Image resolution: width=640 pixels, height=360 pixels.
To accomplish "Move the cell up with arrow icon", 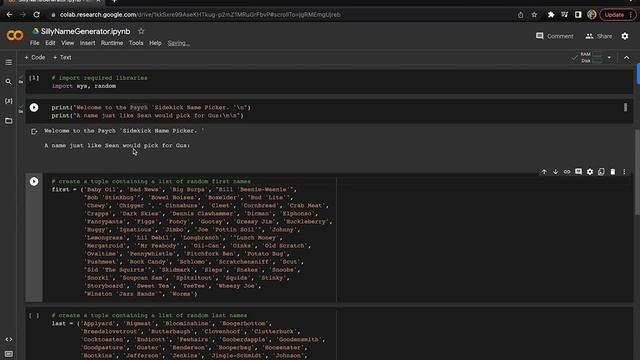I will coord(544,172).
